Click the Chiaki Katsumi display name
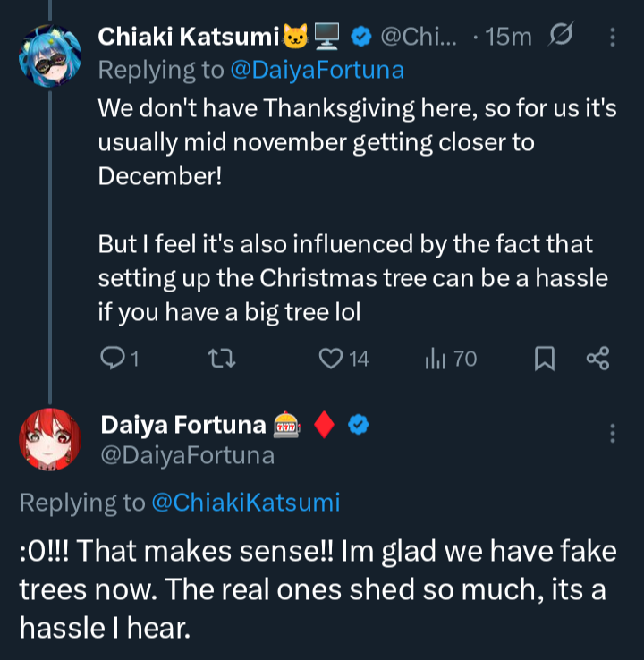Viewport: 644px width, 660px height. pos(188,37)
